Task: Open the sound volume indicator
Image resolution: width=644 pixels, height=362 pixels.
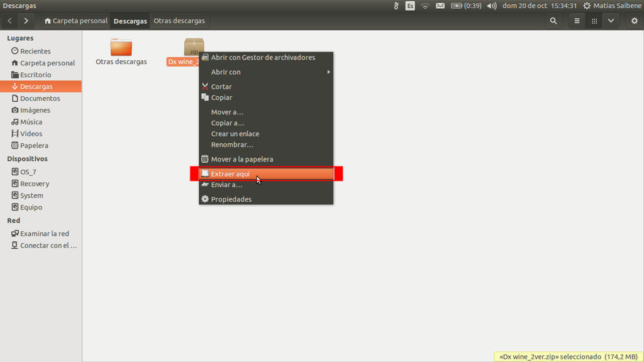Action: 492,6
